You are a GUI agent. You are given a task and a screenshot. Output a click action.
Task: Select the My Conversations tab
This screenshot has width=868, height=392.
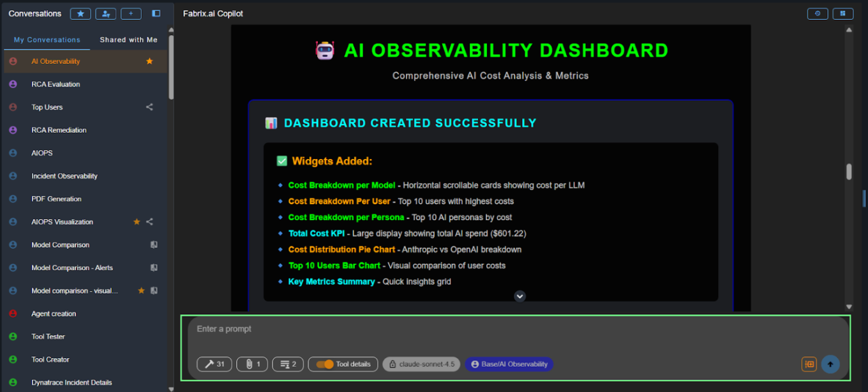tap(47, 40)
